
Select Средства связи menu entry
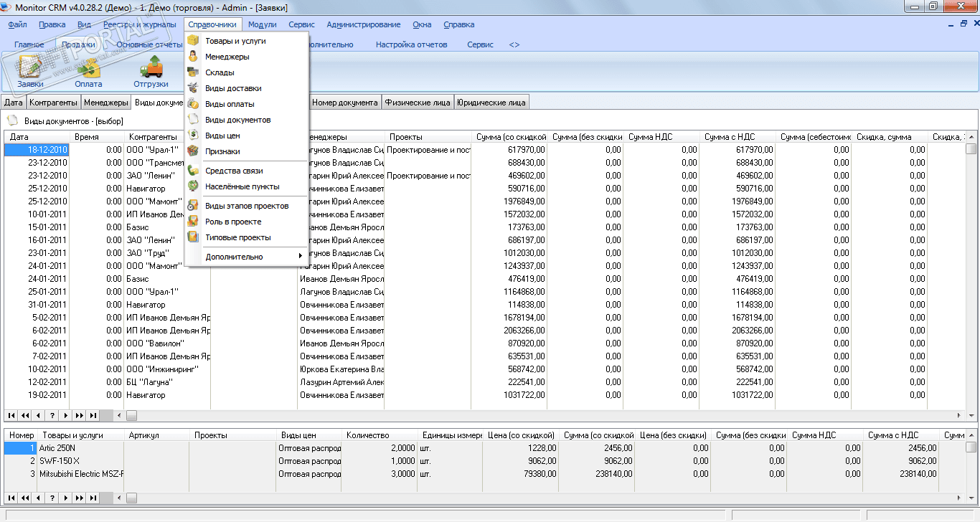tap(234, 171)
